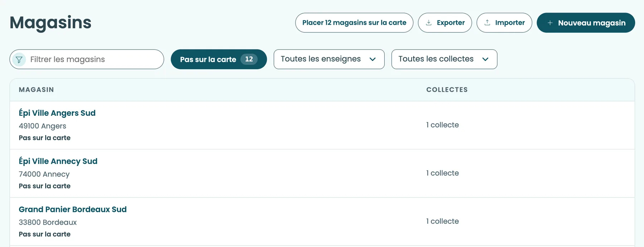The height and width of the screenshot is (247, 644).
Task: Click Pas sur la carte under Angers
Action: [x=44, y=138]
